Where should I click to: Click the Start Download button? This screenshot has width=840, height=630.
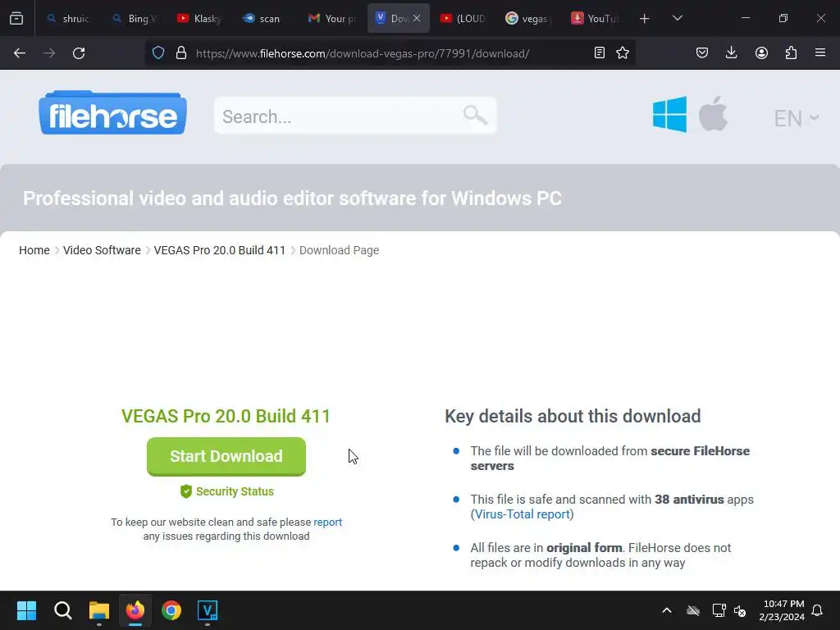(226, 456)
